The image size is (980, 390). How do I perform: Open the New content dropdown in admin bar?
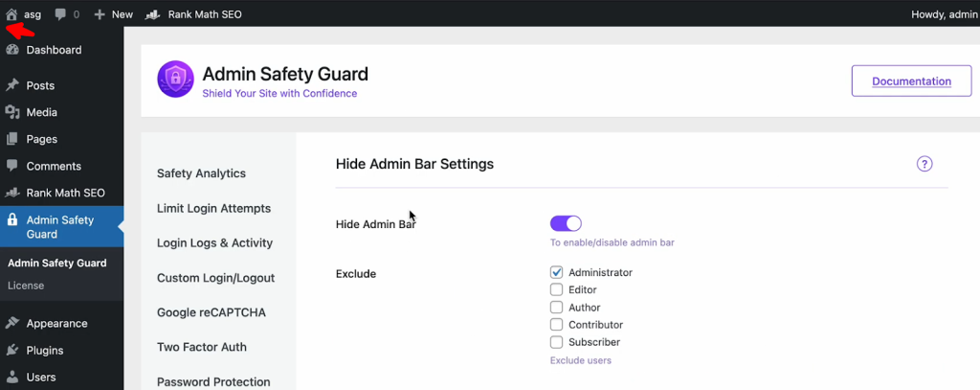click(114, 14)
